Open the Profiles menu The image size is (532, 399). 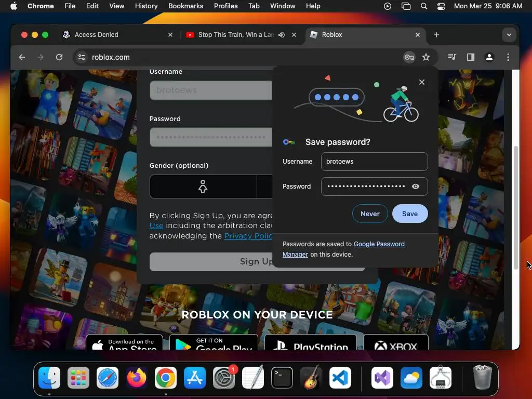pos(225,6)
